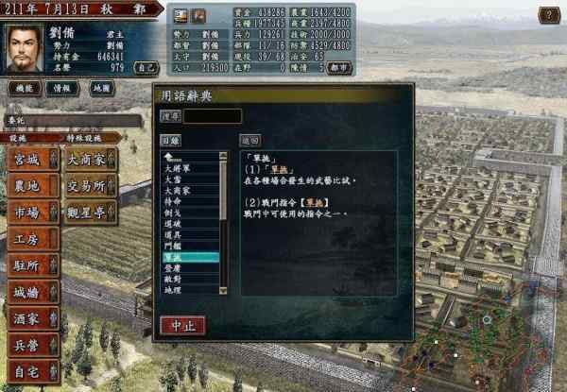Click the 返回 back button
Screen dimensions: 567x392
[250, 141]
